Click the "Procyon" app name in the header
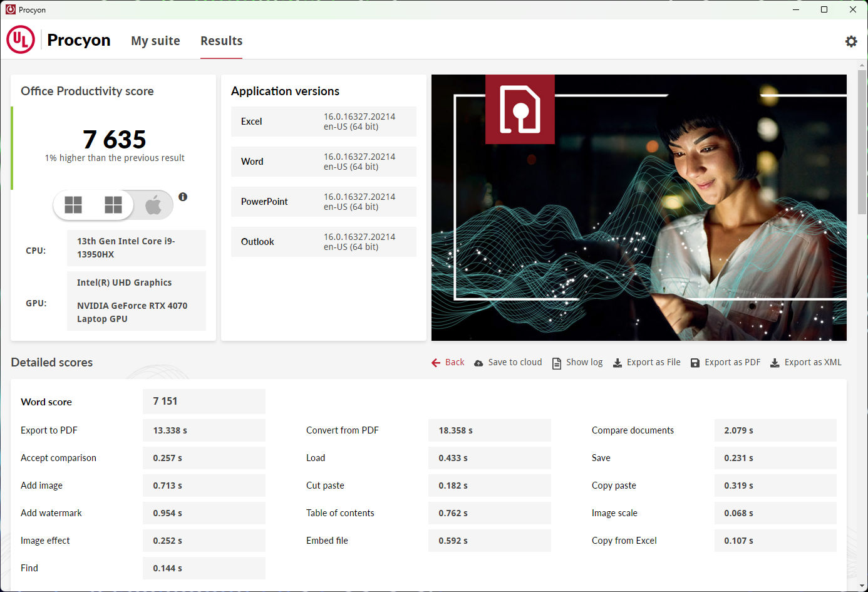868x592 pixels. (79, 40)
